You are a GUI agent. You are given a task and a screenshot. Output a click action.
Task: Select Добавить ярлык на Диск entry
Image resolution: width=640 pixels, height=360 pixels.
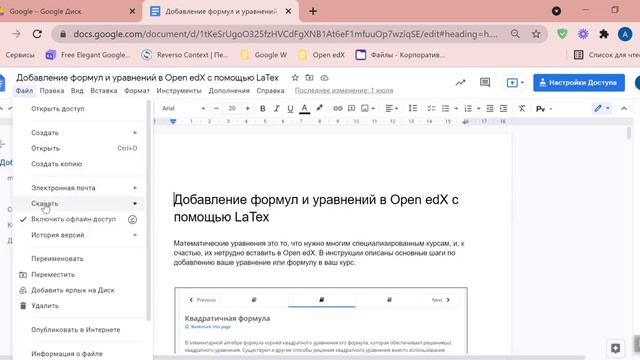click(80, 290)
